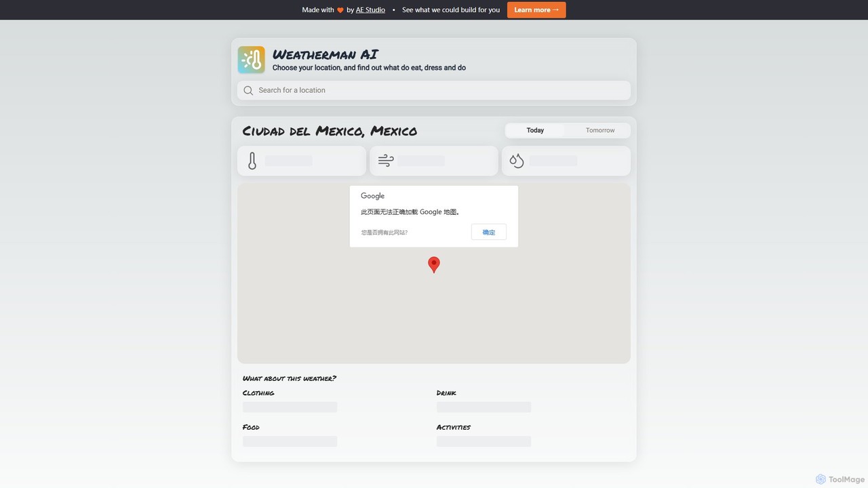Click the Drink label

click(x=446, y=393)
